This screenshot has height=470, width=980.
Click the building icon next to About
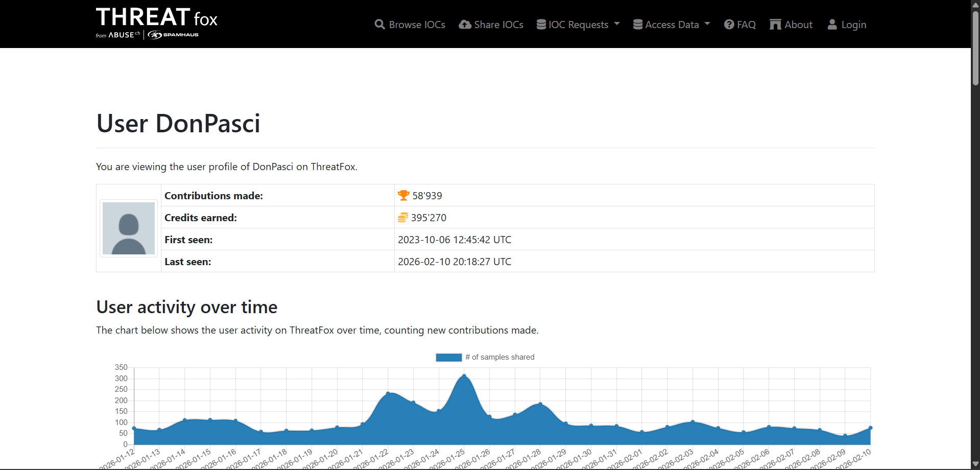point(775,25)
